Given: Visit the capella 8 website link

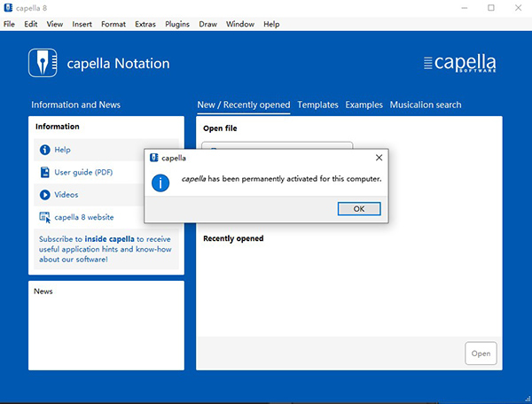Looking at the screenshot, I should pyautogui.click(x=84, y=217).
